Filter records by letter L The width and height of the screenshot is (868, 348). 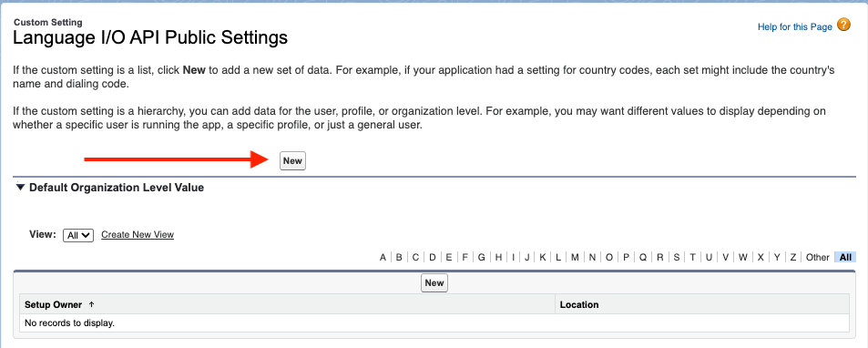558,257
